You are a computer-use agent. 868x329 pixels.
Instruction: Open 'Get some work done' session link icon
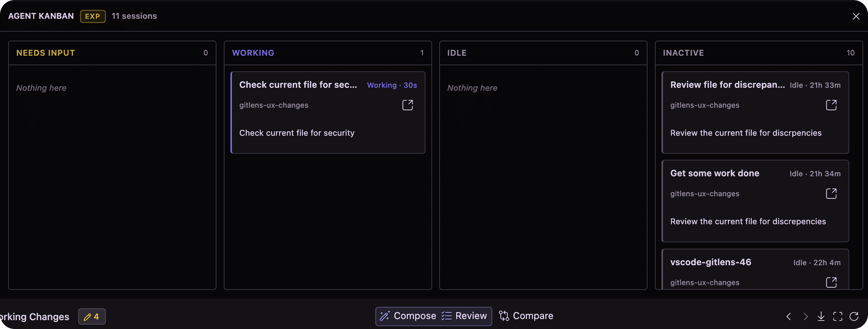coord(831,194)
